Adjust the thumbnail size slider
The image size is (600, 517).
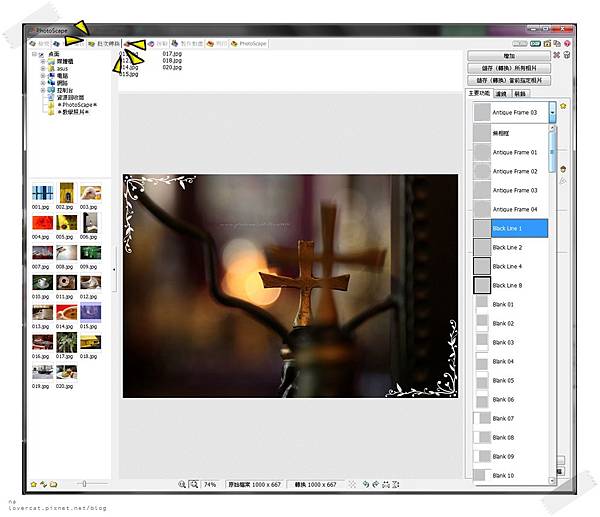(x=84, y=484)
